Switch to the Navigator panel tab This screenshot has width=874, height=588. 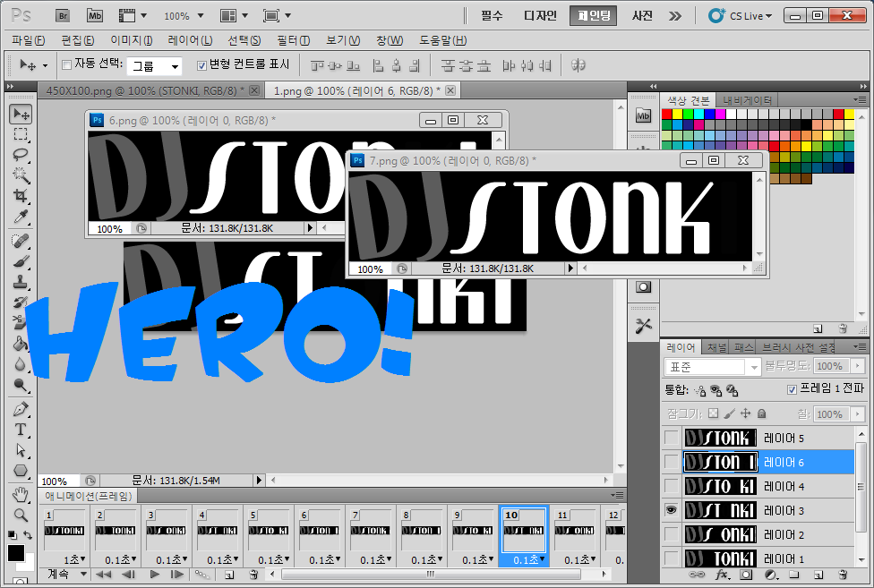point(747,100)
